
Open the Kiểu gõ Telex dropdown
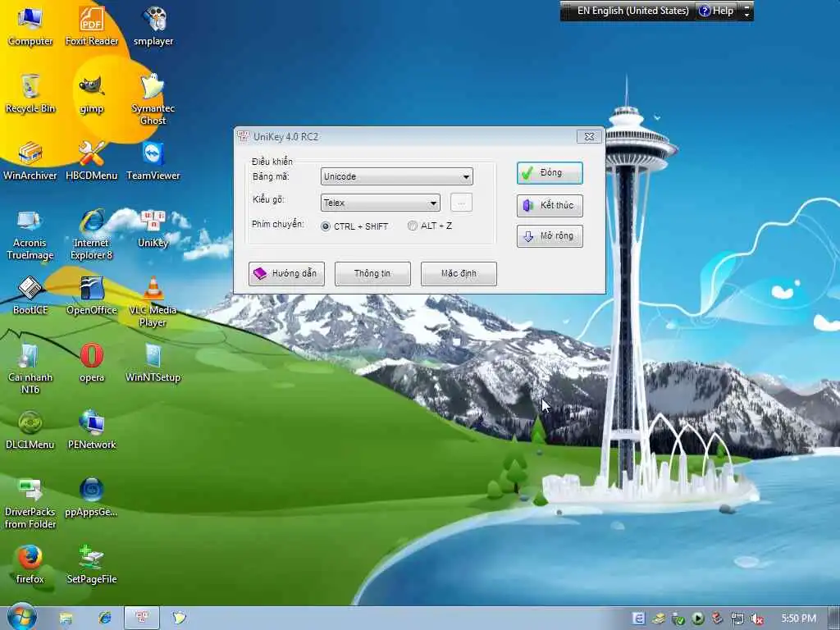pos(381,203)
